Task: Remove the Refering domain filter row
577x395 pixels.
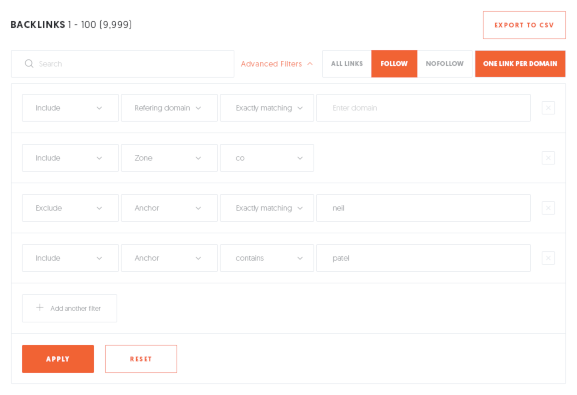Action: coord(548,108)
